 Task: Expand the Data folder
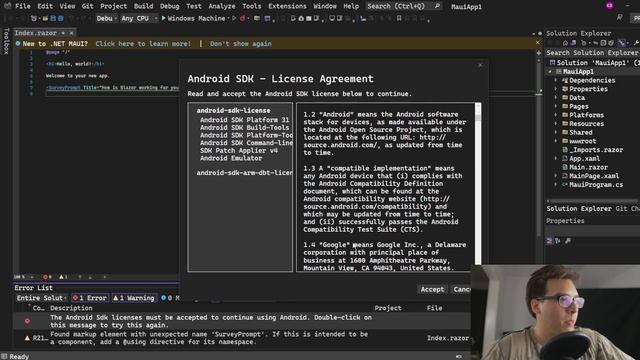(x=556, y=98)
